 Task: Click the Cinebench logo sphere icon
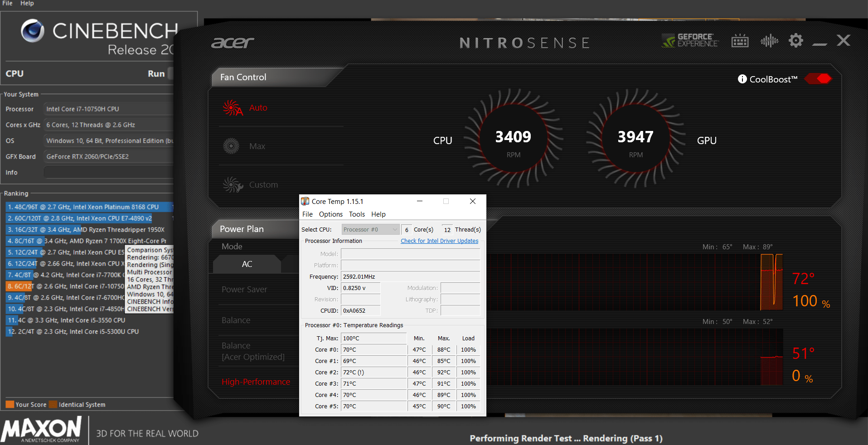33,30
